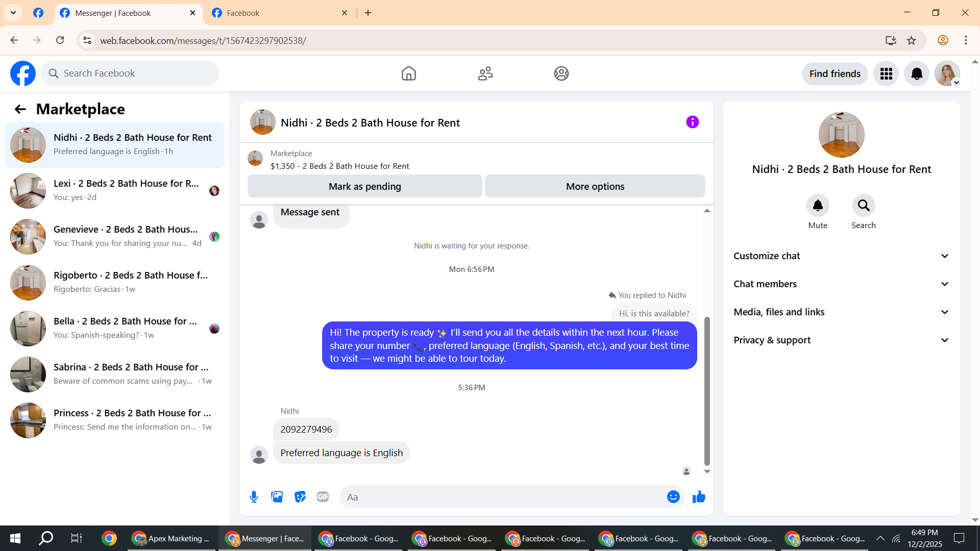The image size is (980, 551).
Task: Click the Mark as pending button
Action: click(x=364, y=187)
